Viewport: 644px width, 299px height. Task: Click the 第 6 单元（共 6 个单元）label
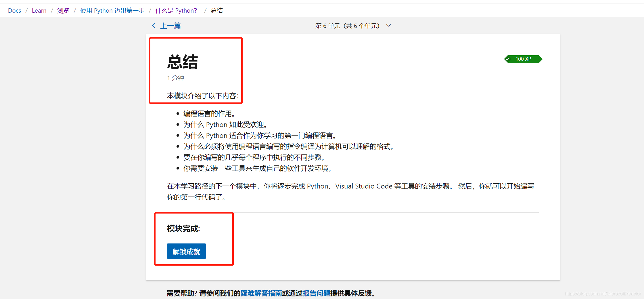(x=347, y=26)
